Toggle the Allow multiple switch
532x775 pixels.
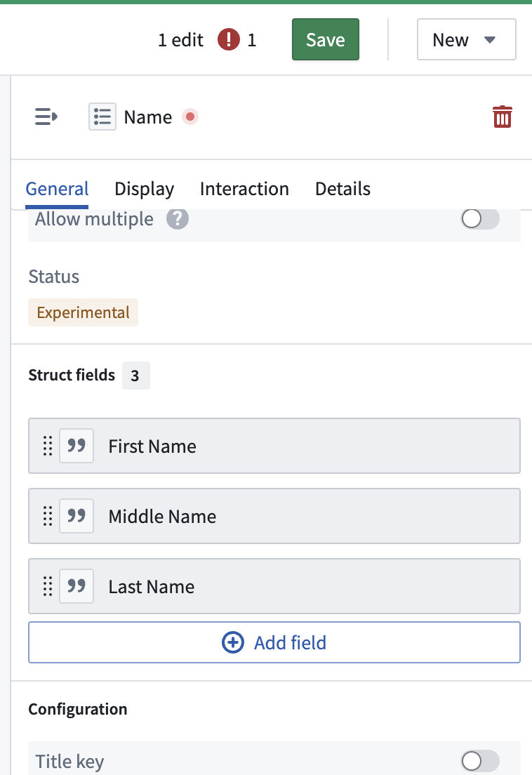pyautogui.click(x=480, y=218)
